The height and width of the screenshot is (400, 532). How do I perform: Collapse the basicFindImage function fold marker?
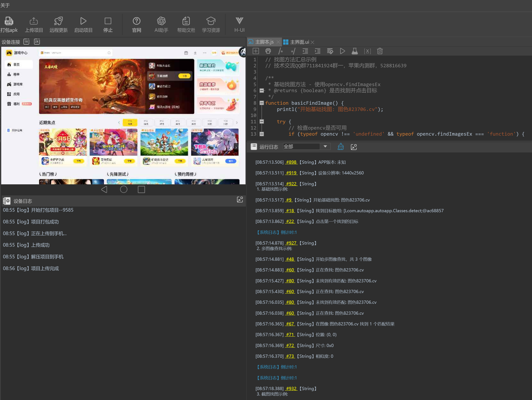point(262,103)
